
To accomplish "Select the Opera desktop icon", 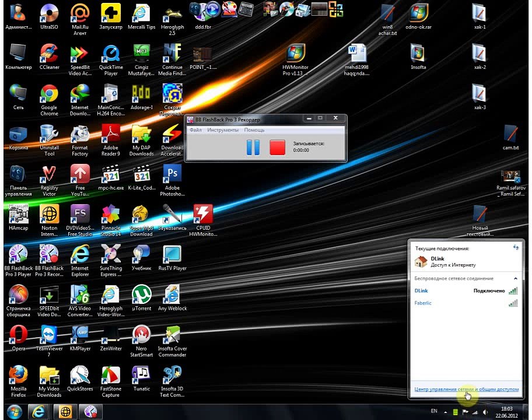I will tap(19, 338).
